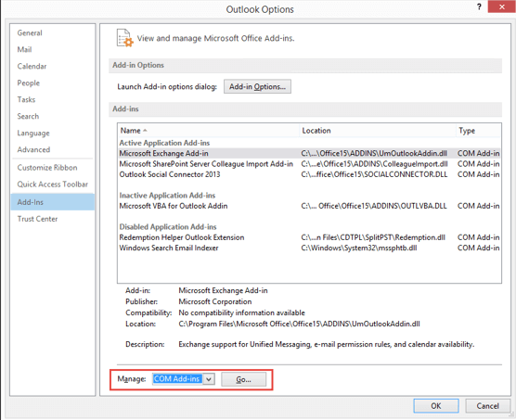
Task: Click the Inactive Application Add-ins group heading
Action: tap(167, 196)
